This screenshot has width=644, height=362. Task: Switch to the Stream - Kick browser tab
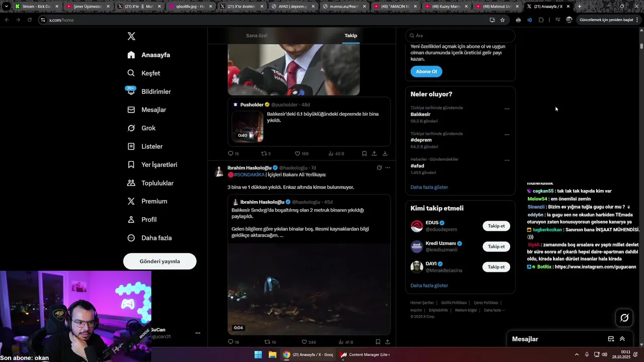click(x=36, y=7)
